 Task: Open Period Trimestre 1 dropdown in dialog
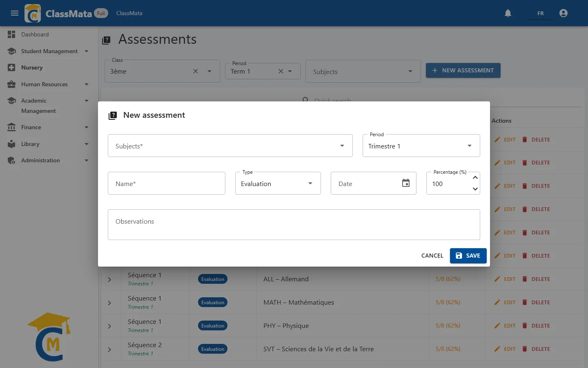[x=421, y=146]
